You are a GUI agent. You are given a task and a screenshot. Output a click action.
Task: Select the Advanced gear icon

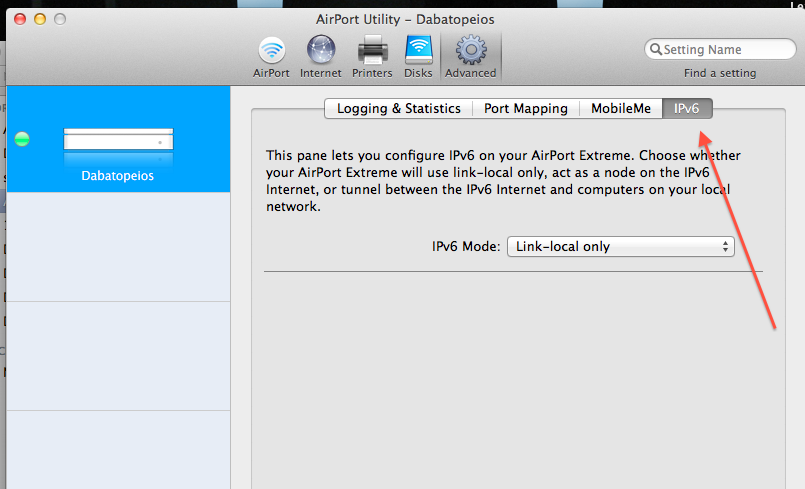(x=471, y=57)
